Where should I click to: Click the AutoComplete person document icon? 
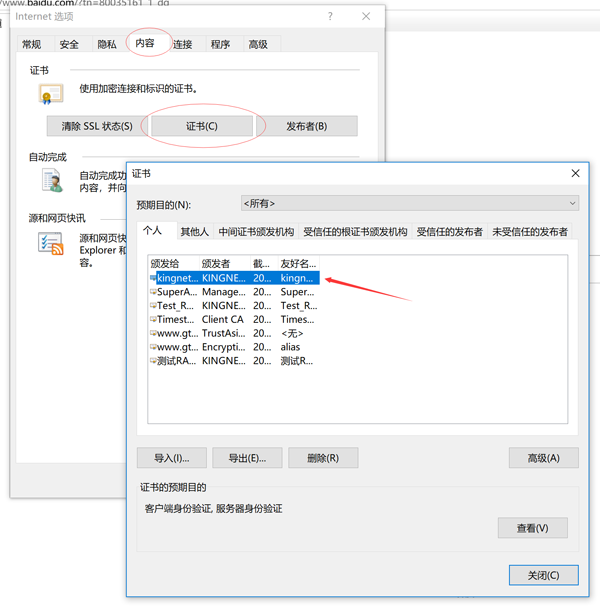click(52, 180)
